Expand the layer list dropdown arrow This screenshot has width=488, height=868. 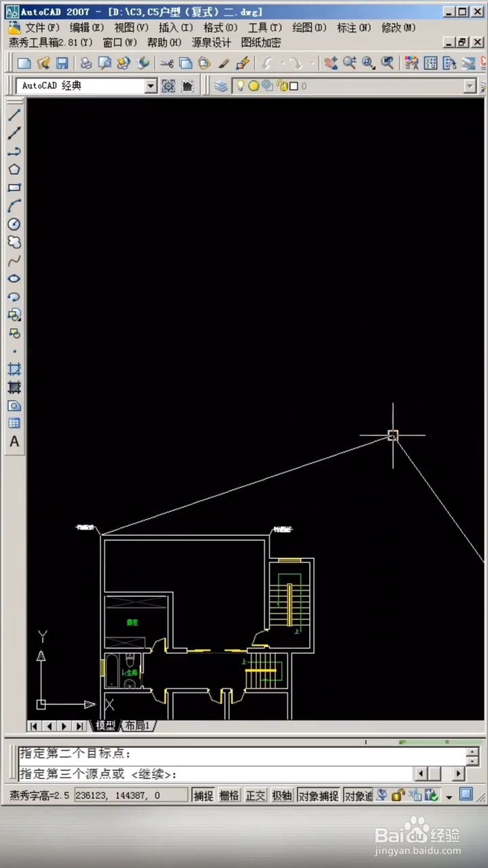point(470,86)
